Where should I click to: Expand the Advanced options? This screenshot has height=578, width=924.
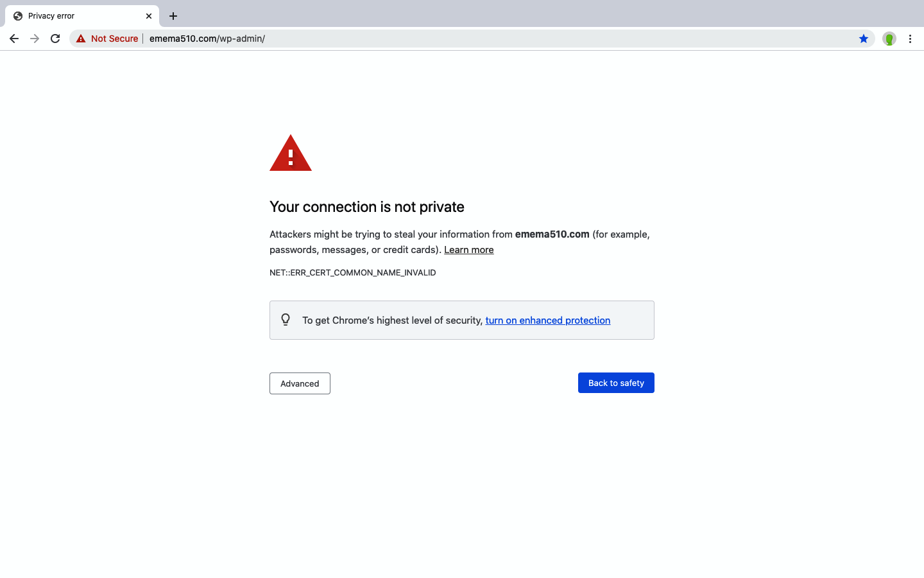pos(300,383)
